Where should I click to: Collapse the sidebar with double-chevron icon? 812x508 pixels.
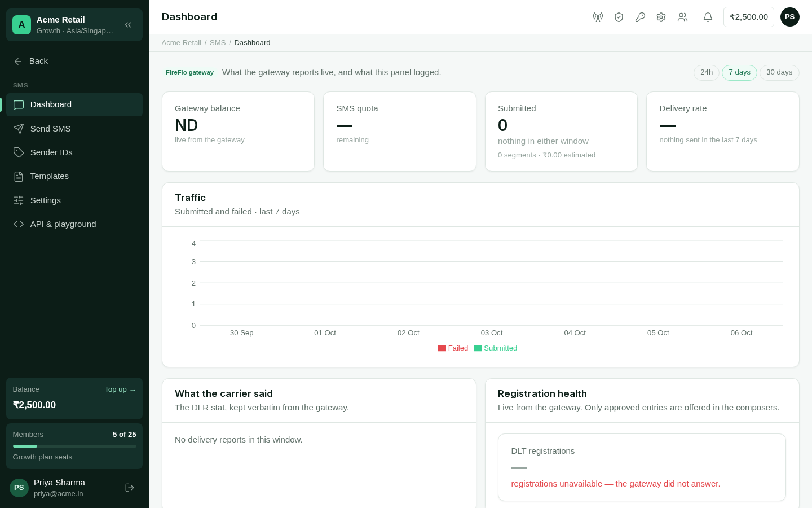click(128, 25)
